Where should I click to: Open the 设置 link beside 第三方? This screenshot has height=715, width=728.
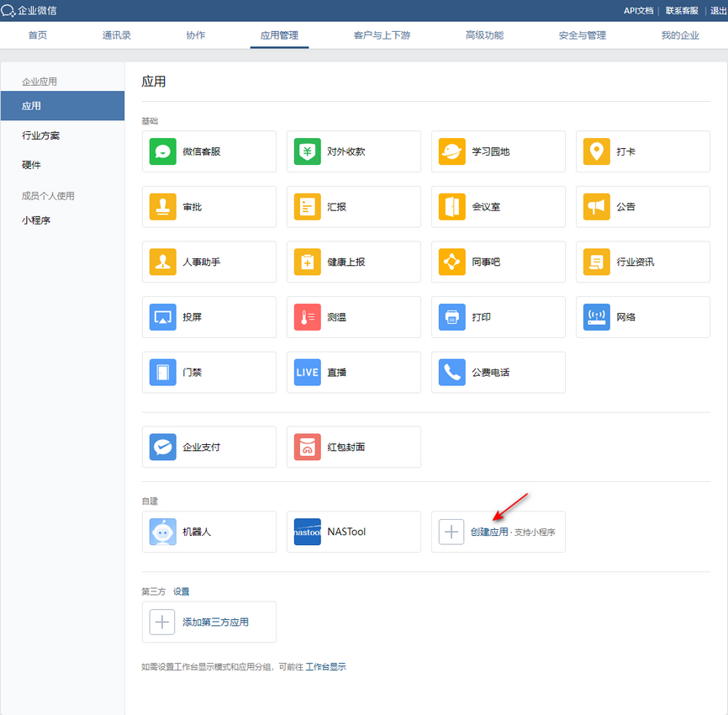[x=181, y=591]
